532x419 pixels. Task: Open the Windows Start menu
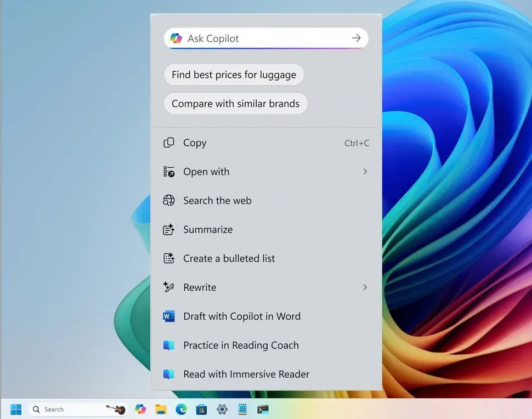pyautogui.click(x=16, y=410)
